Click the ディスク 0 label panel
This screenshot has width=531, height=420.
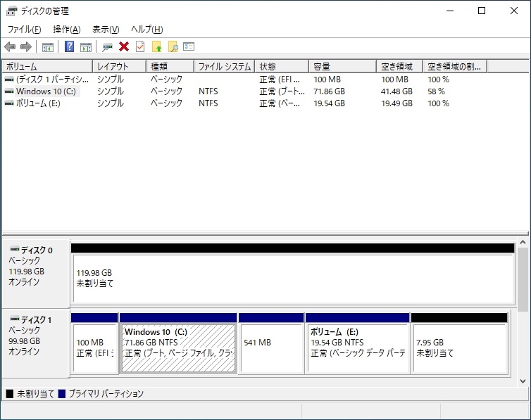[x=35, y=273]
